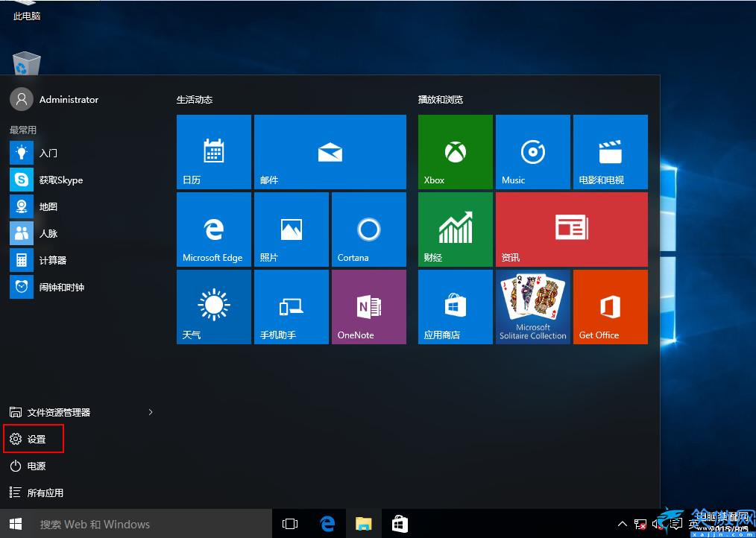756x538 pixels.
Task: Launch the OneNote tile
Action: pyautogui.click(x=369, y=307)
